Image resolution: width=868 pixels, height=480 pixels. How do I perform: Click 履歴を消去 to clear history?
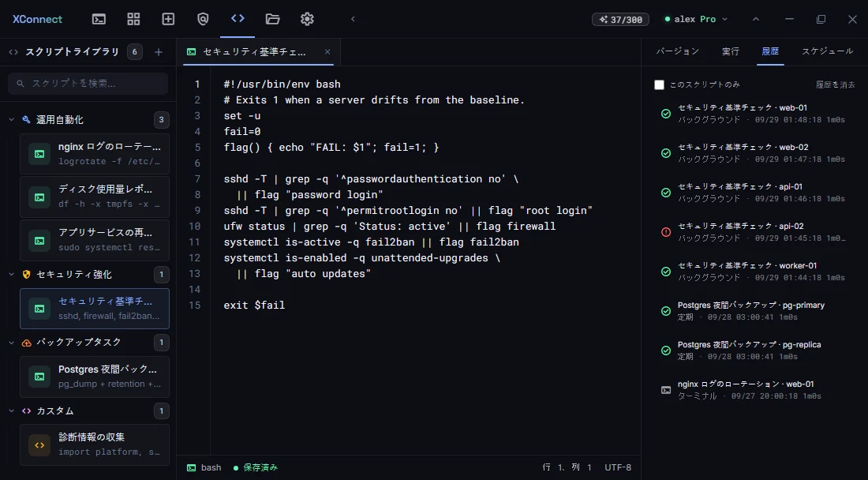point(836,84)
